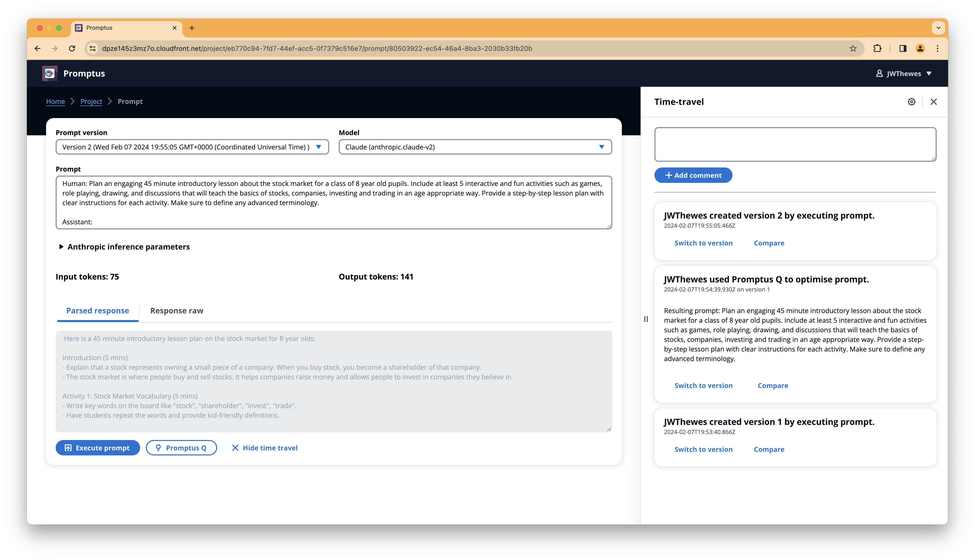
Task: Click timestamp 2024-02-07T19:55:05.466Z
Action: point(699,225)
